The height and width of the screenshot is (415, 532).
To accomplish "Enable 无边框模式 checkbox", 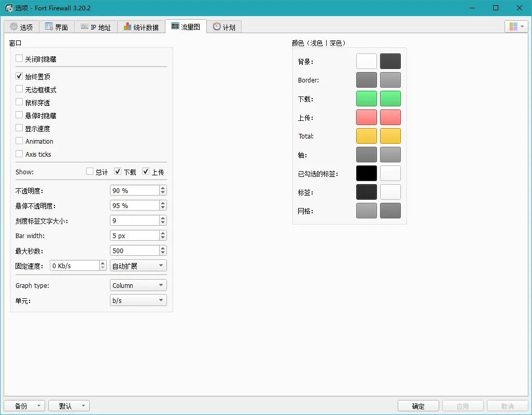I will pos(19,89).
